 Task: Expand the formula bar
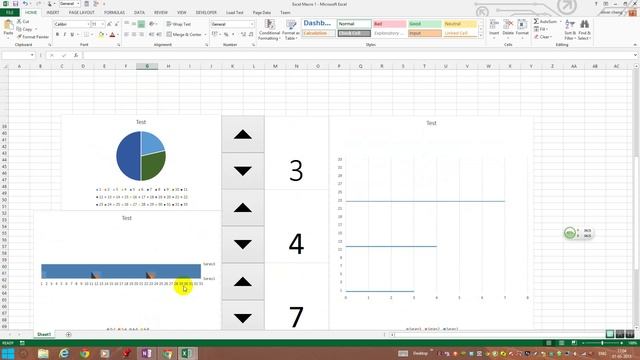pos(636,55)
